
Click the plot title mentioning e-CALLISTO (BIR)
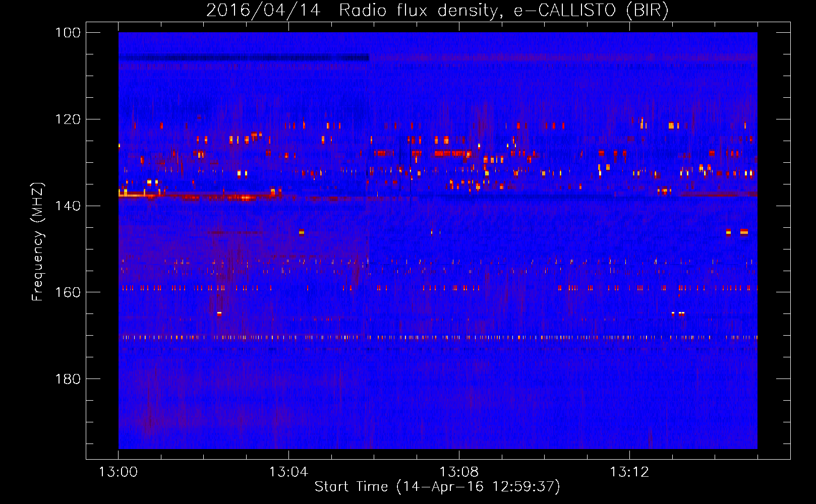(x=437, y=11)
